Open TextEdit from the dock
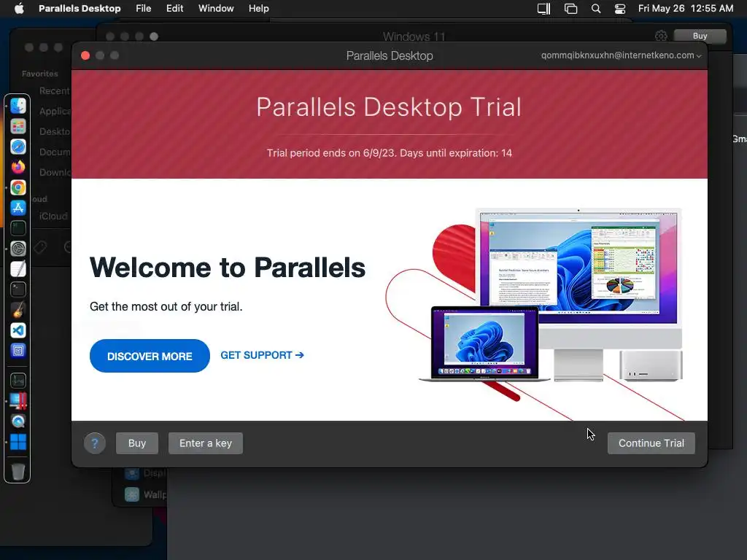Viewport: 747px width, 560px height. (18, 269)
